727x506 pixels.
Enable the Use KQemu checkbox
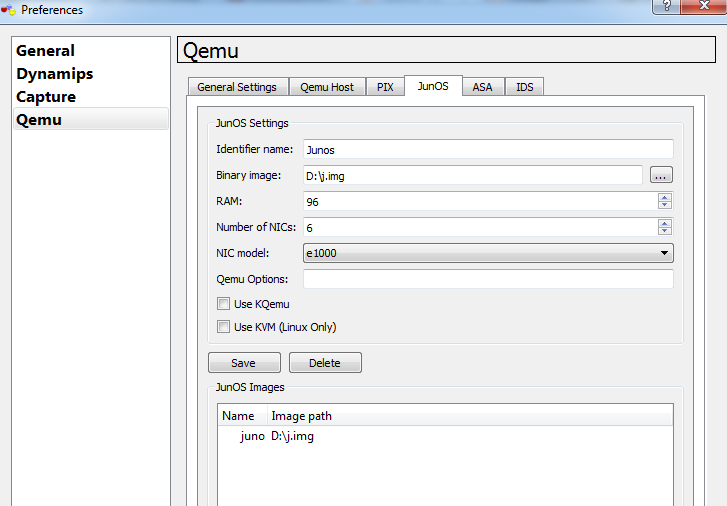pos(223,304)
